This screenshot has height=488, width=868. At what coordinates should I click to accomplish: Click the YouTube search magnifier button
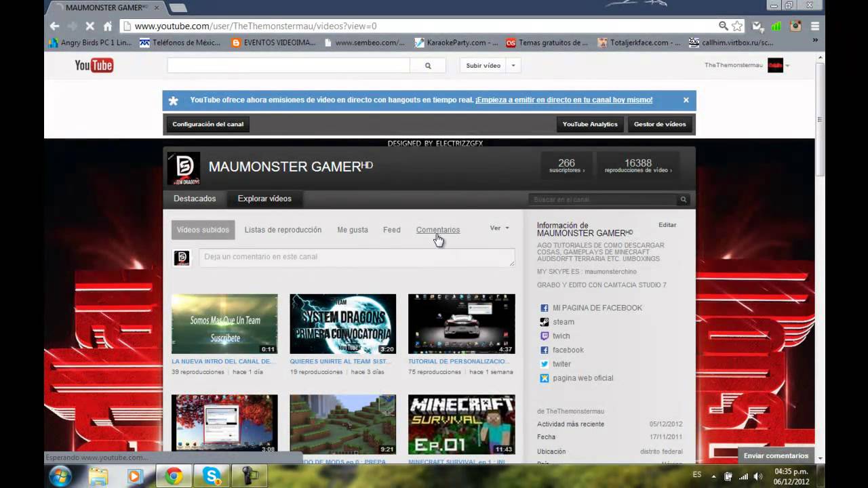(428, 66)
